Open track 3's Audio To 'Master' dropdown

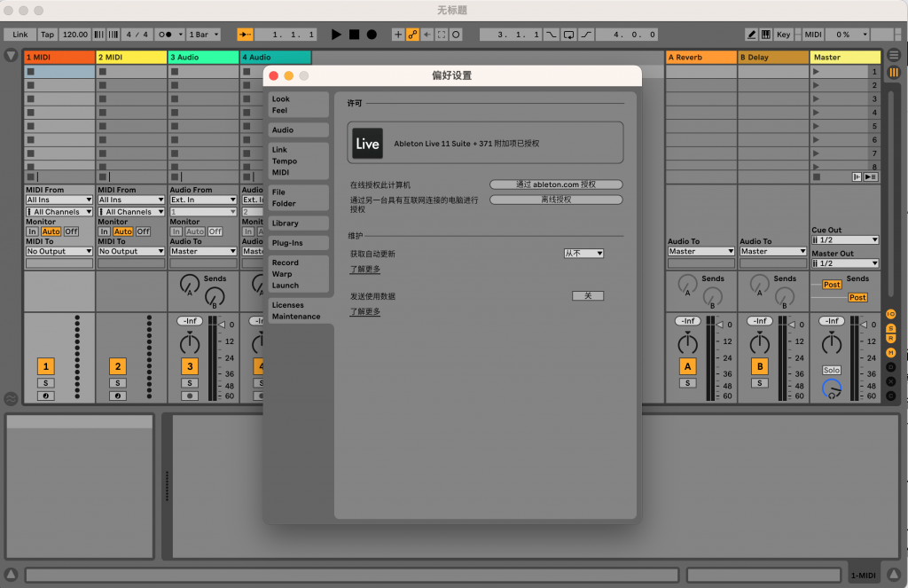(202, 251)
